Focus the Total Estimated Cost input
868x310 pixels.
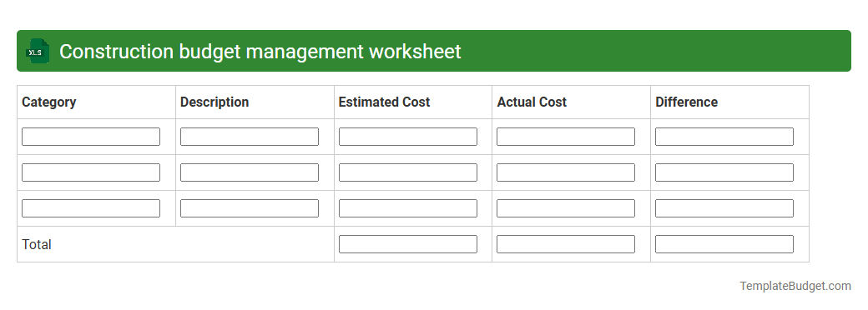tap(408, 244)
